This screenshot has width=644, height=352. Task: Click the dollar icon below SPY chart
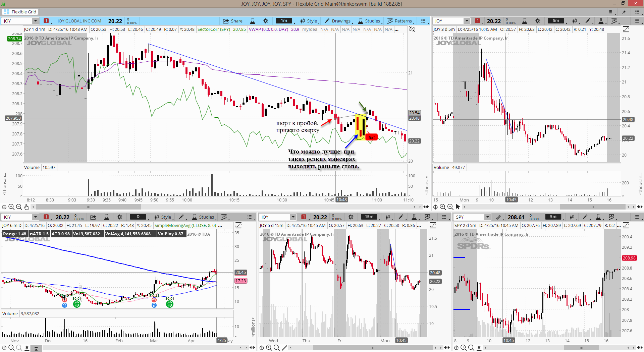[x=479, y=348]
